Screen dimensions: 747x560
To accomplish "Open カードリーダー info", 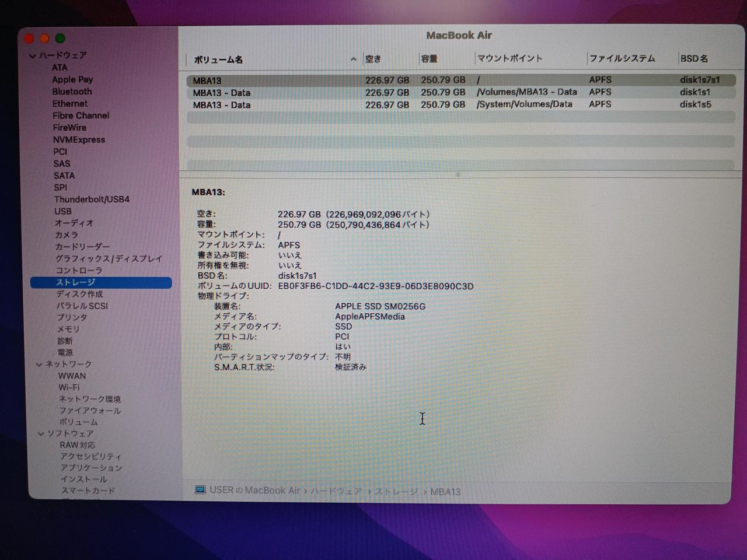I will point(82,247).
